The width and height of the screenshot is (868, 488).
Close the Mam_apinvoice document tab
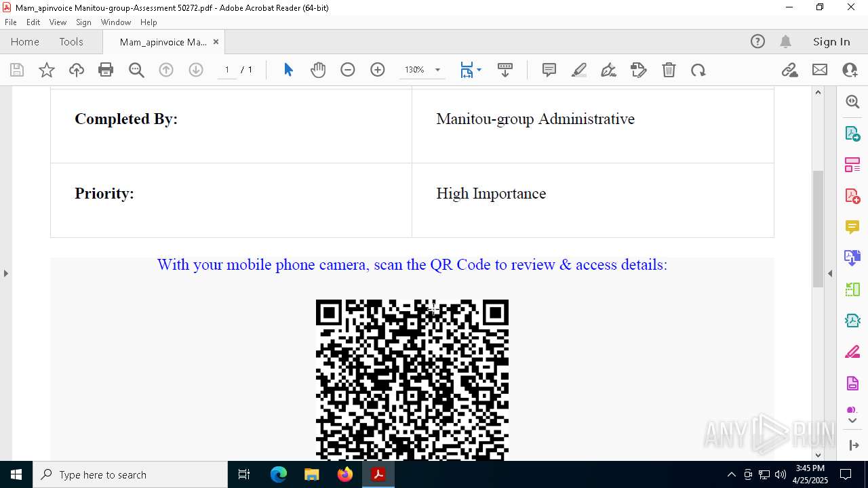click(216, 42)
